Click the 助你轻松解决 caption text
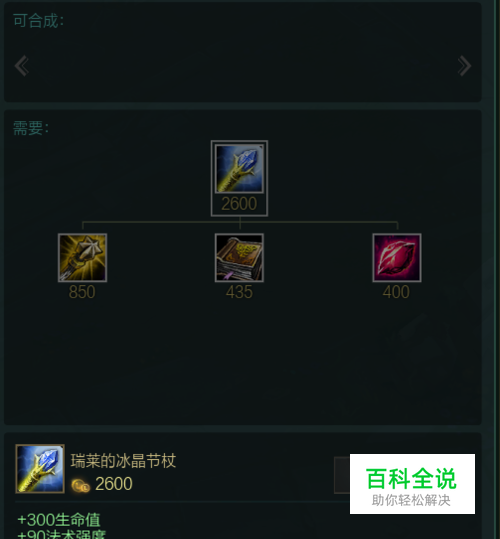Screen dimensions: 500x539 411,500
